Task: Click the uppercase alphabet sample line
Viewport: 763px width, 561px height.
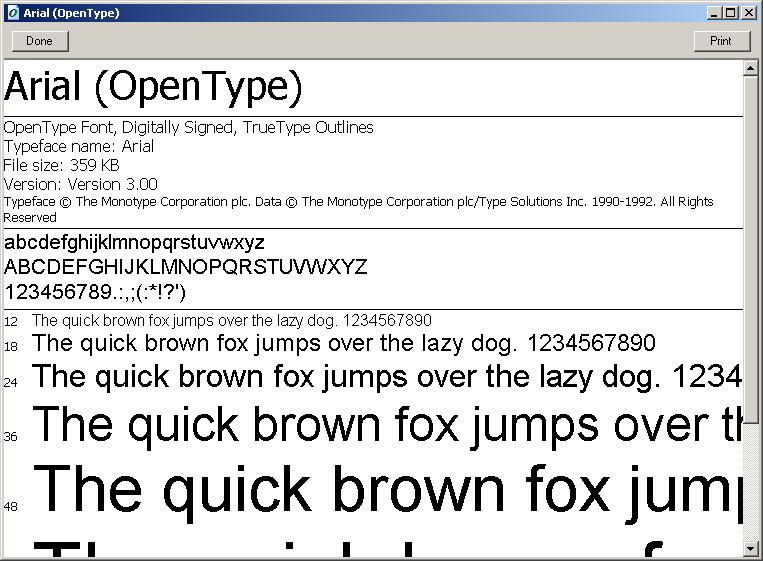Action: pyautogui.click(x=185, y=267)
